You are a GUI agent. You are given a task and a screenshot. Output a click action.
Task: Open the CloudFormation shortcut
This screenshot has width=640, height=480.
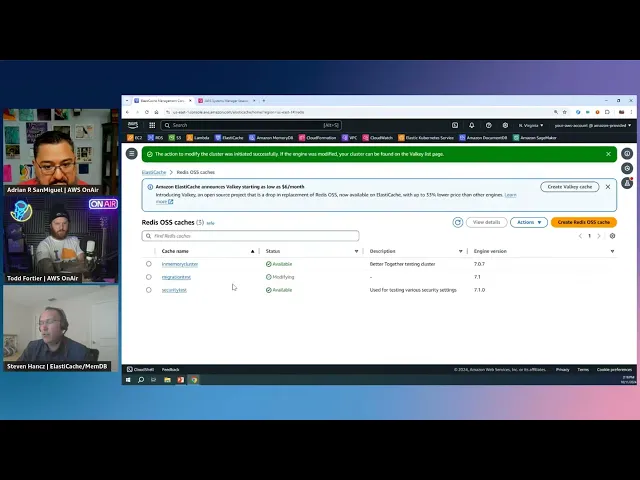[318, 138]
